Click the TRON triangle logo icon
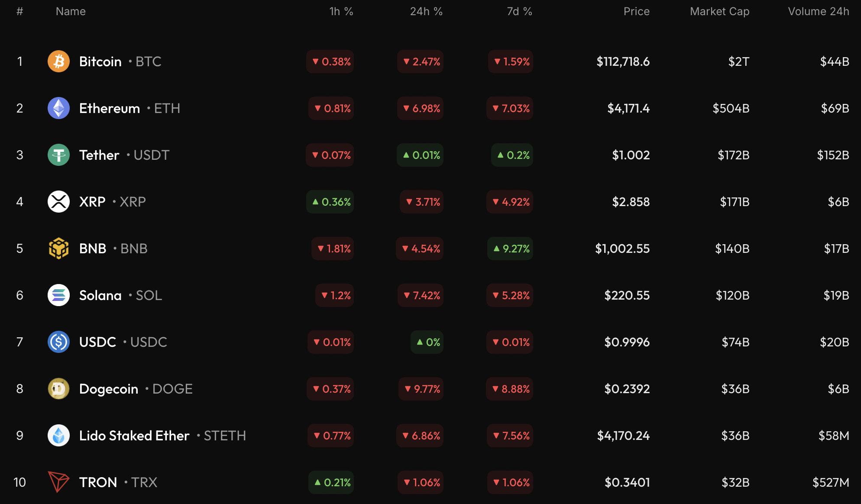861x504 pixels. tap(58, 482)
